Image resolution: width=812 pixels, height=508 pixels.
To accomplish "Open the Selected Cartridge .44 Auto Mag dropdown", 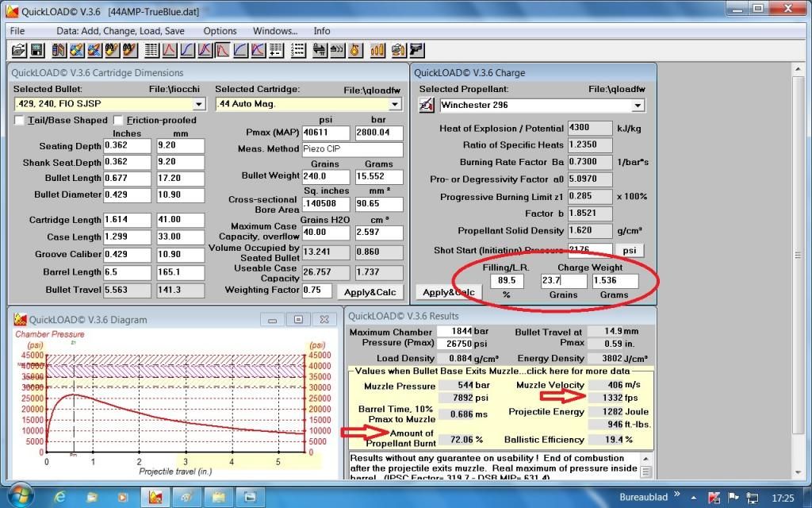I will point(396,104).
